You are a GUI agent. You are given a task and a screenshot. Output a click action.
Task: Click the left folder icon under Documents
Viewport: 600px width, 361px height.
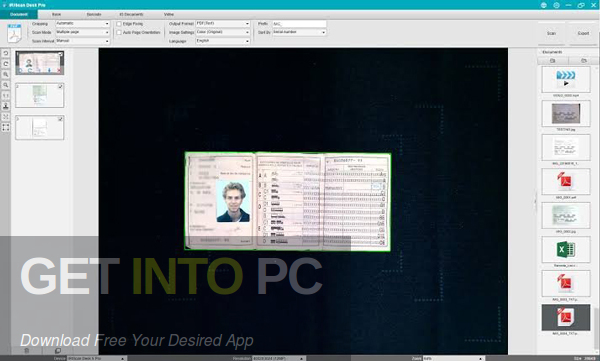click(x=553, y=60)
